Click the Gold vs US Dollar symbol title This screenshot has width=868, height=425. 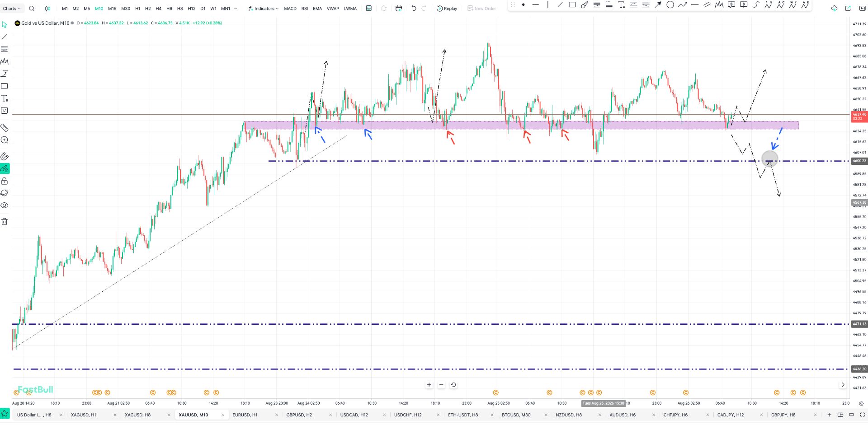tap(45, 23)
